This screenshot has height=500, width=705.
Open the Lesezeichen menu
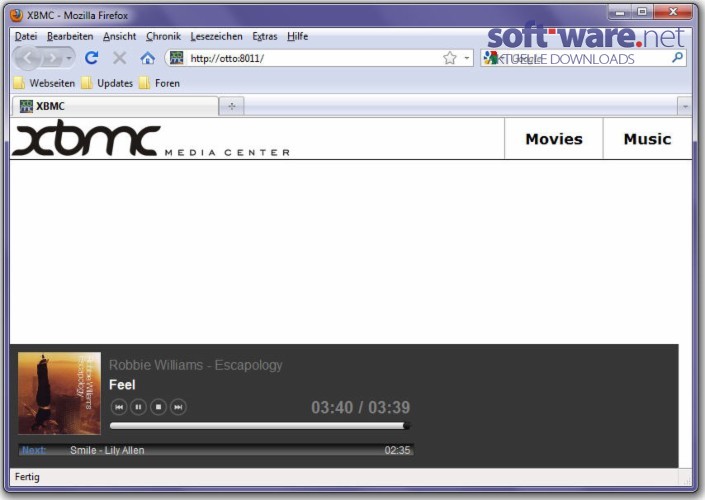pyautogui.click(x=216, y=36)
